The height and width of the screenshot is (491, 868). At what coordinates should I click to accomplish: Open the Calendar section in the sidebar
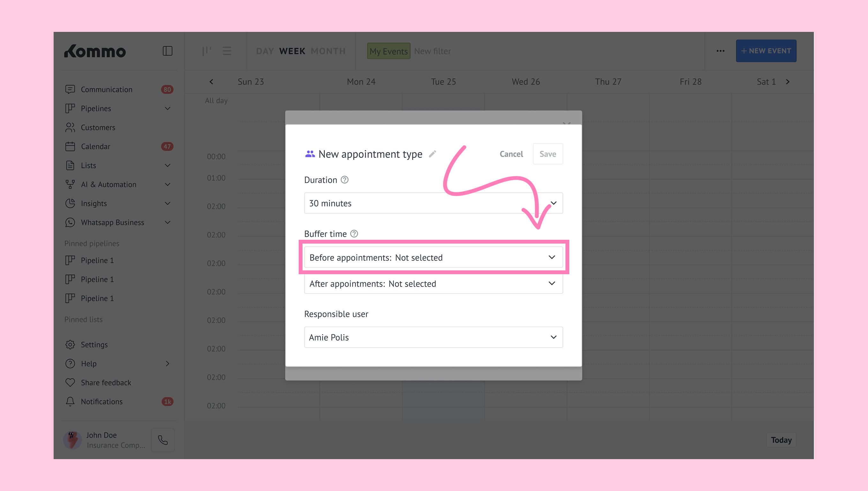click(95, 146)
